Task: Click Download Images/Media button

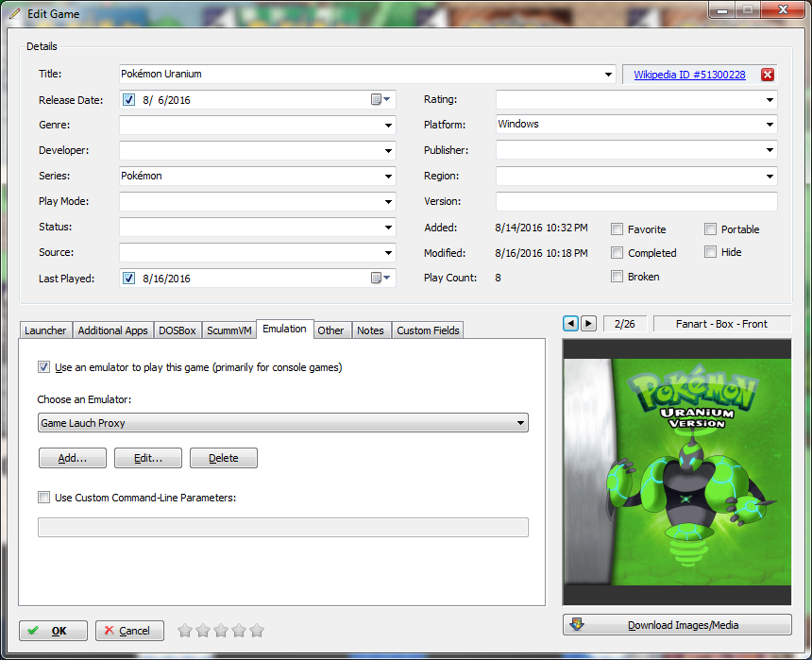Action: click(677, 625)
